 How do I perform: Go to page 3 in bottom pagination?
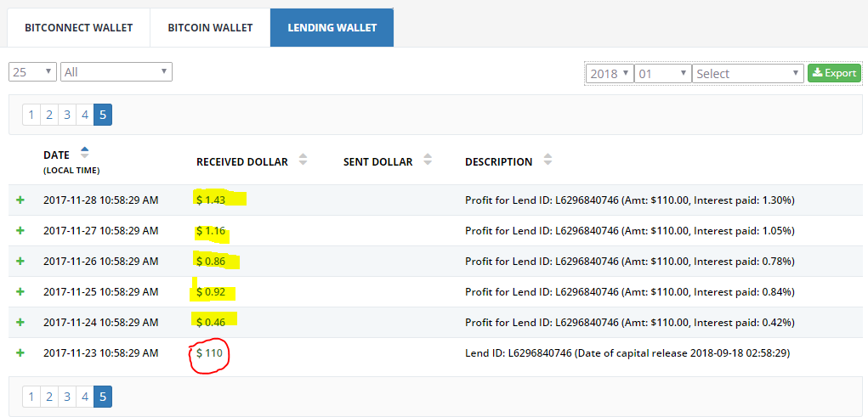pyautogui.click(x=67, y=397)
